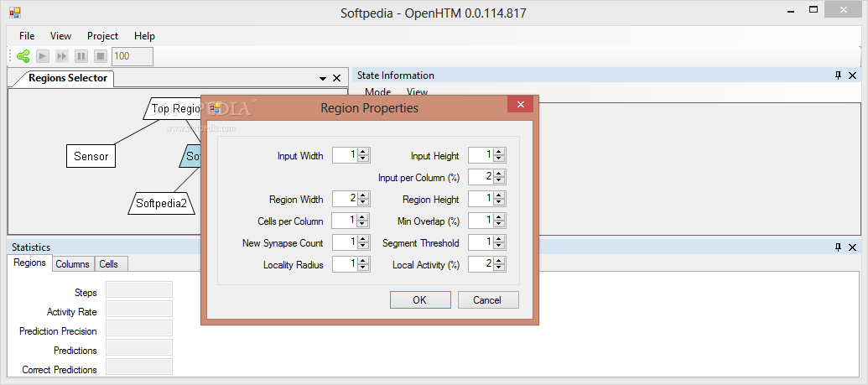Click the Activity Rate statistics field

pos(139,310)
